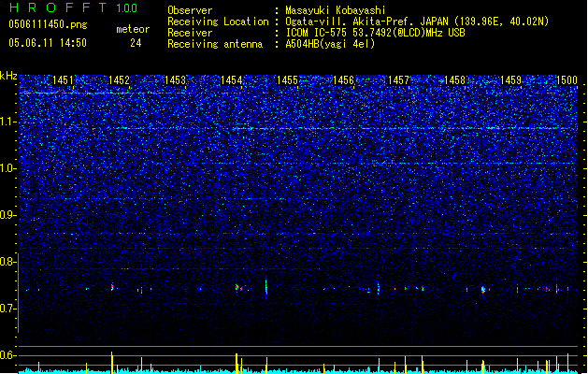Click the meteor echo near 1452 marker
This screenshot has width=588, height=374.
112,287
